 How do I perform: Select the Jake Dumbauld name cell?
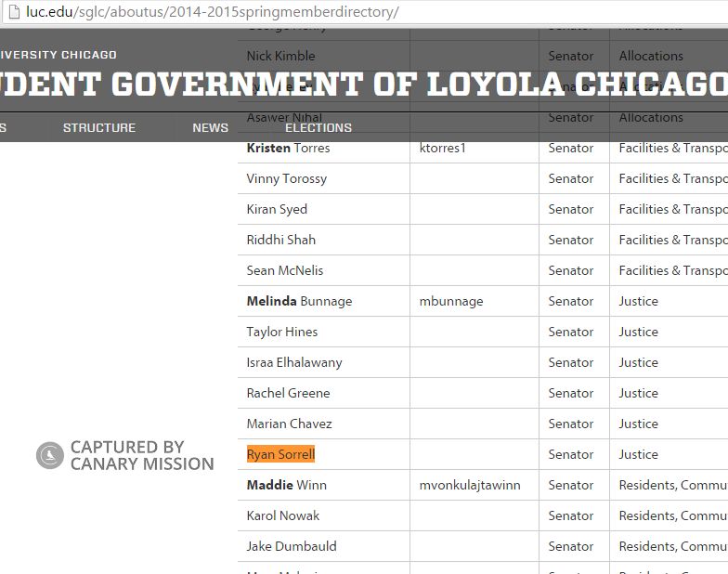point(292,546)
